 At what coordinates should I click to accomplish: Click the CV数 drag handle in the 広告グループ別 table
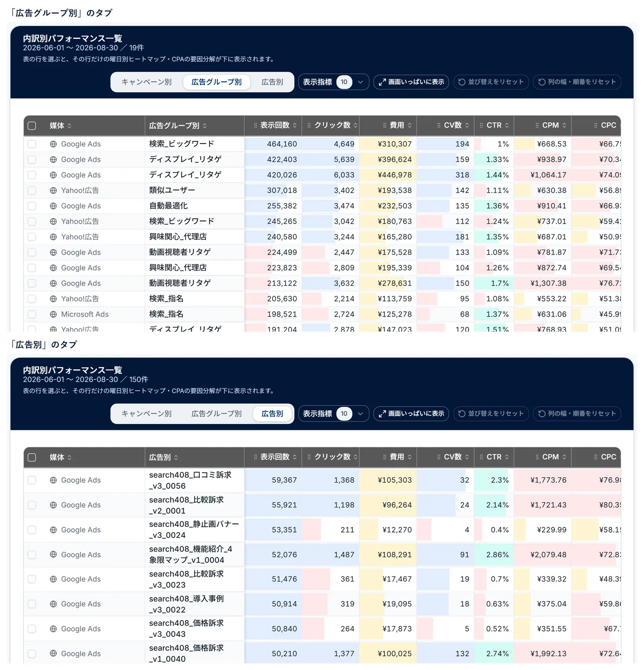(x=439, y=126)
